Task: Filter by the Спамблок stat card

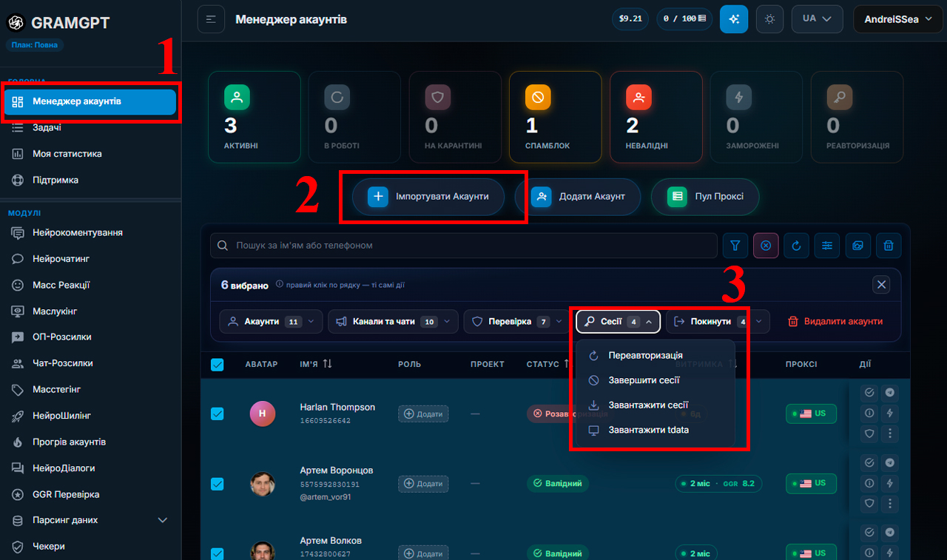Action: pos(556,117)
